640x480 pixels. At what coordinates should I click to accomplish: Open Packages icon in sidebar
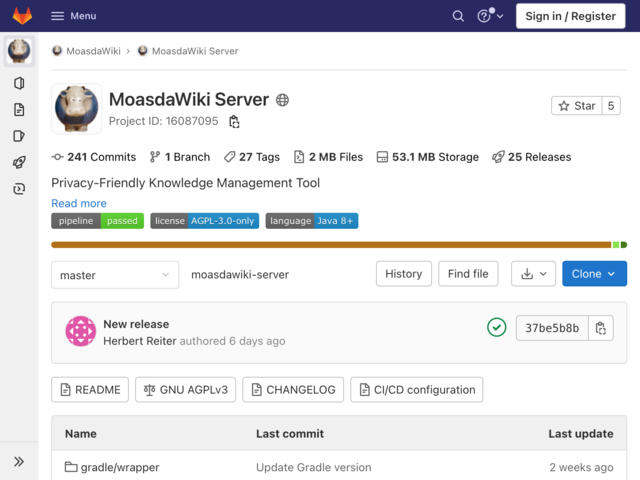[19, 189]
